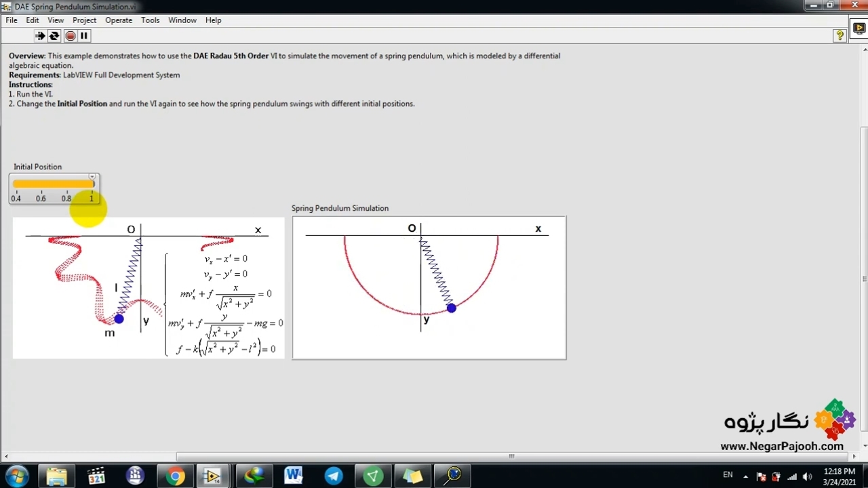Screen dimensions: 868x488
Task: Open the Operate menu
Action: 119,20
